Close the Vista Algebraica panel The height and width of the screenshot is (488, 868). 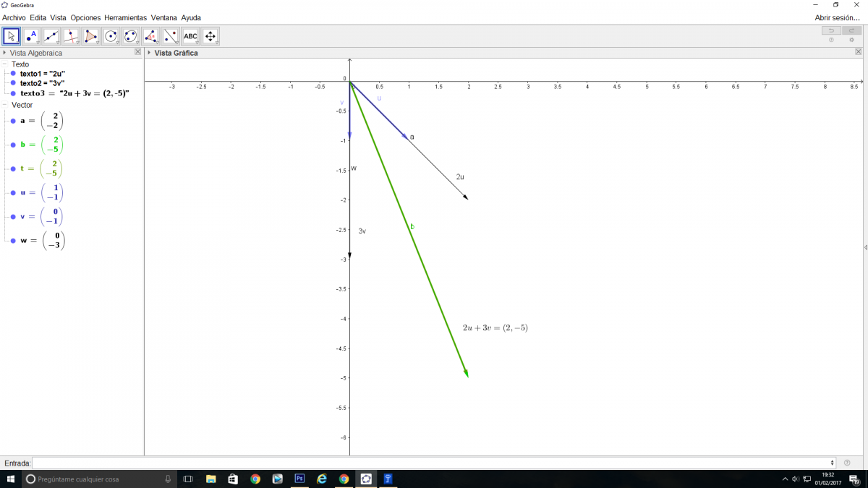pos(137,52)
